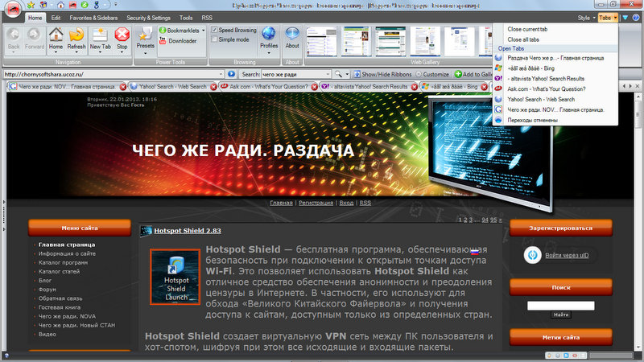This screenshot has height=362, width=644.
Task: Click the blue Go arrow beside address bar
Action: (x=232, y=74)
